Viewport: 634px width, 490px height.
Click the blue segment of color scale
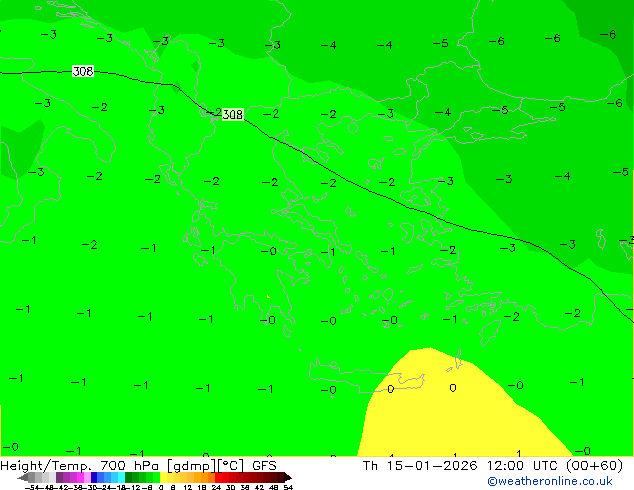pyautogui.click(x=98, y=478)
